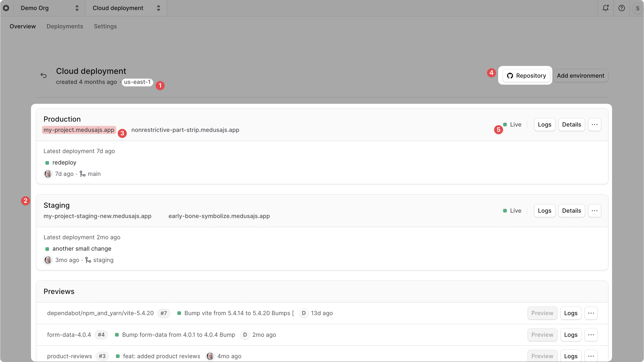Viewport: 644px width, 362px height.
Task: Click Preview on the form-data-4.0.4 row
Action: click(x=542, y=335)
